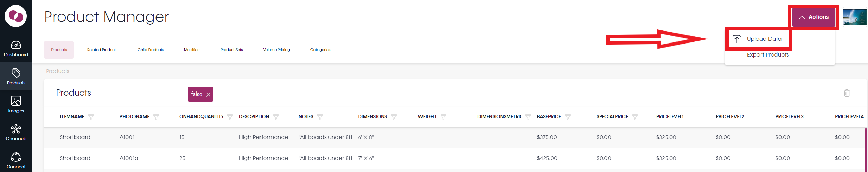Viewport: 868px width, 172px height.
Task: Switch to the Volume Pricing tab
Action: click(x=276, y=50)
